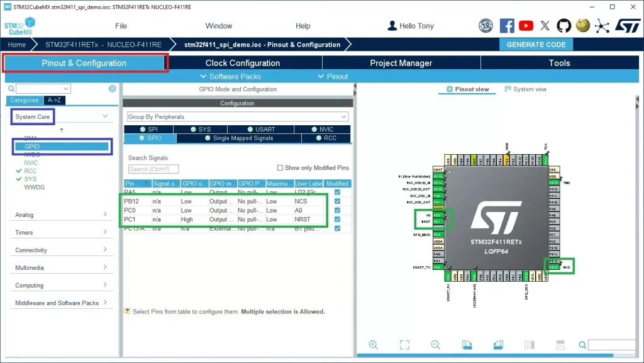Zoom out of the chip pinout view

[435, 345]
